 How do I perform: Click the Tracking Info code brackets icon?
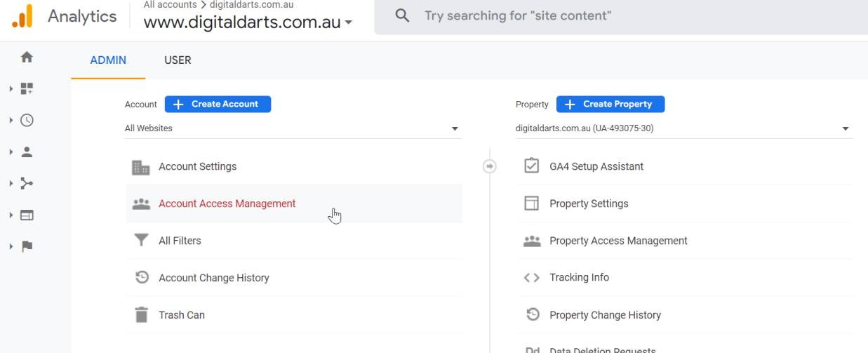tap(532, 278)
